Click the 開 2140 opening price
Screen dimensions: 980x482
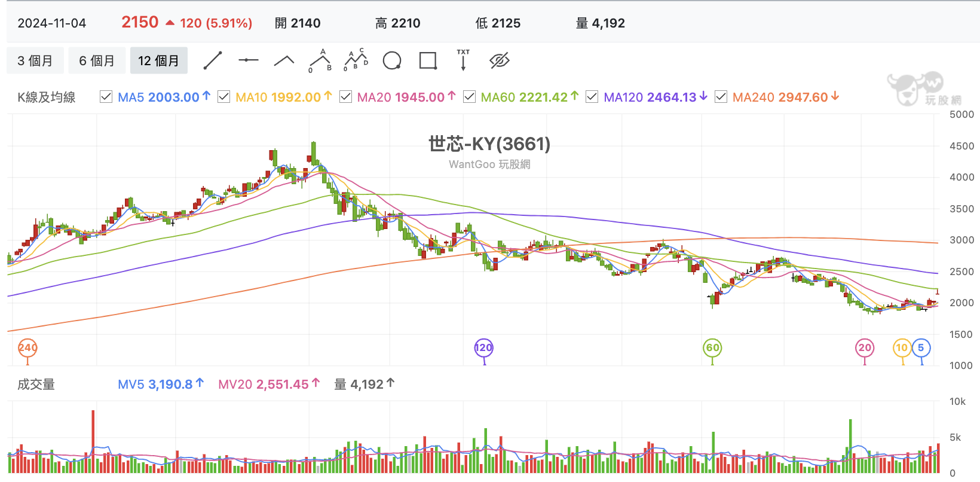point(298,23)
